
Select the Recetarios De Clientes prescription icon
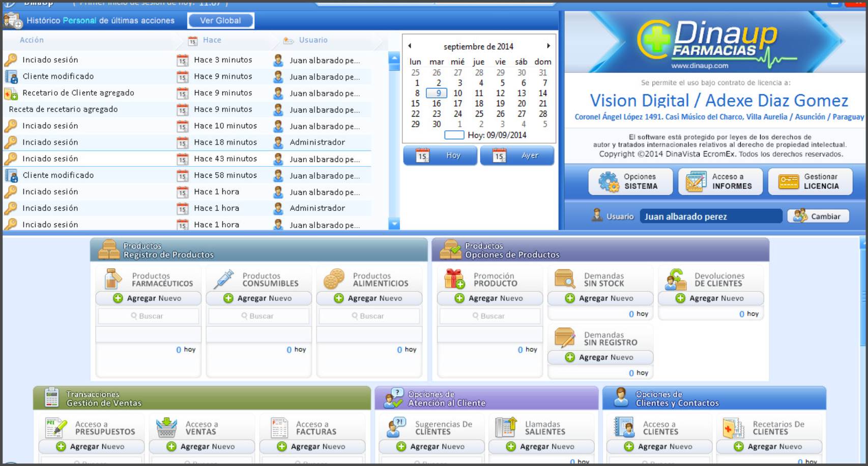pos(733,427)
